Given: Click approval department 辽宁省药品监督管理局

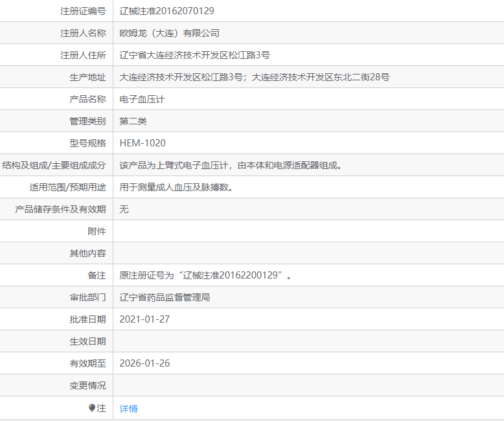Looking at the screenshot, I should coord(165,297).
